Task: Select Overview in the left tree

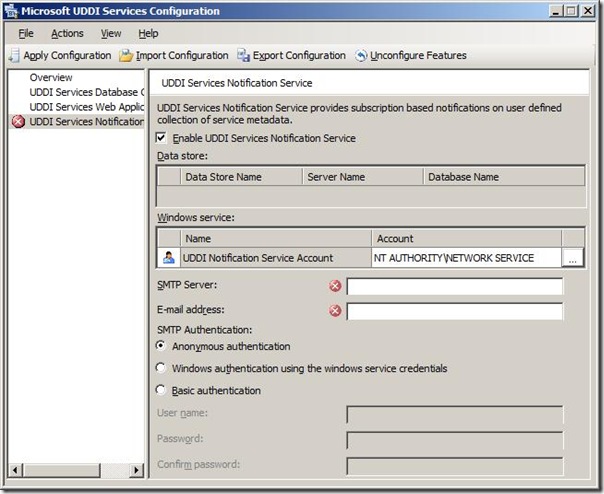Action: [51, 77]
